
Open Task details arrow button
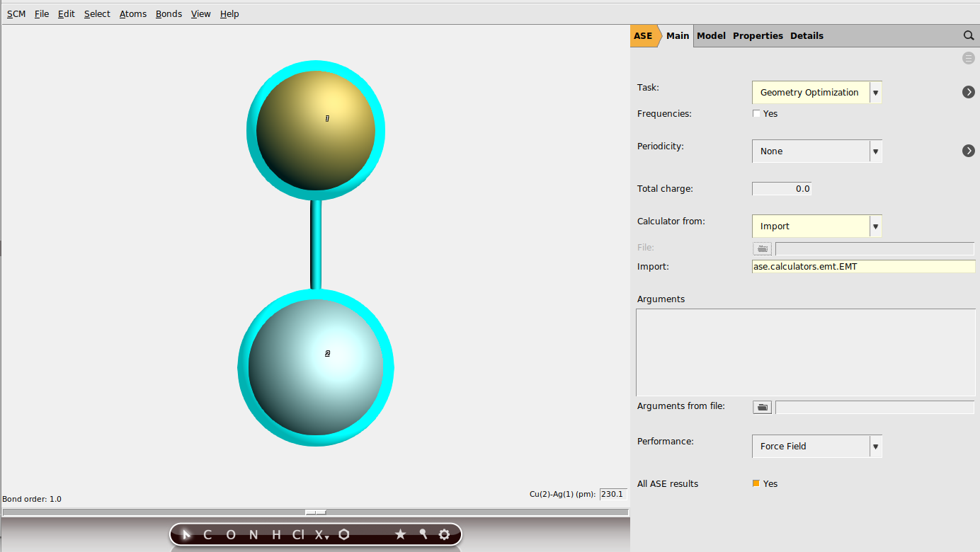(x=968, y=92)
